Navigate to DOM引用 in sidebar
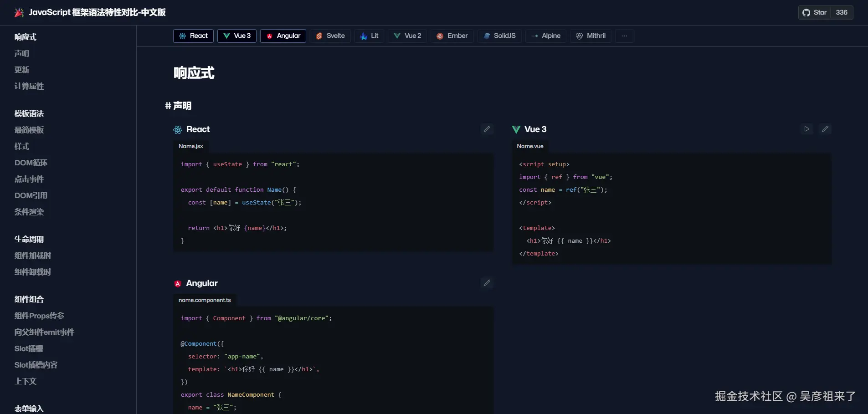This screenshot has width=868, height=414. pyautogui.click(x=31, y=195)
